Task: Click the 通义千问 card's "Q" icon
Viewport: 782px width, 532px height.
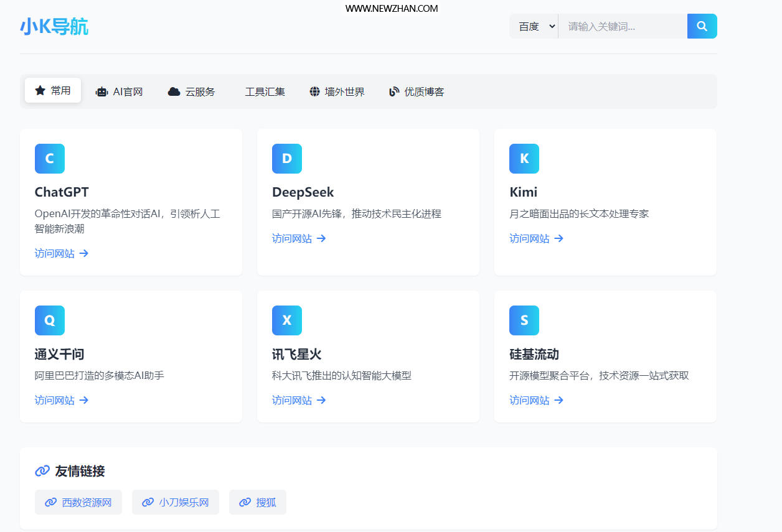Action: 50,320
